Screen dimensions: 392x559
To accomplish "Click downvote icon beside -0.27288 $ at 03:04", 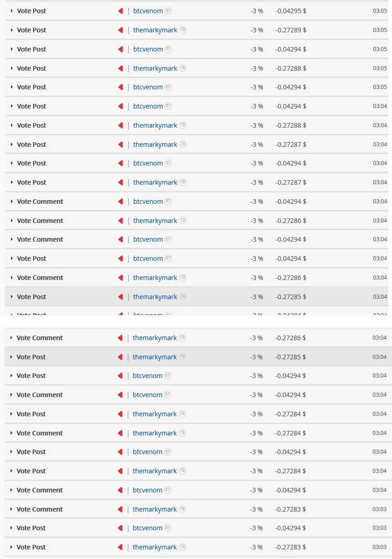I will pos(120,125).
